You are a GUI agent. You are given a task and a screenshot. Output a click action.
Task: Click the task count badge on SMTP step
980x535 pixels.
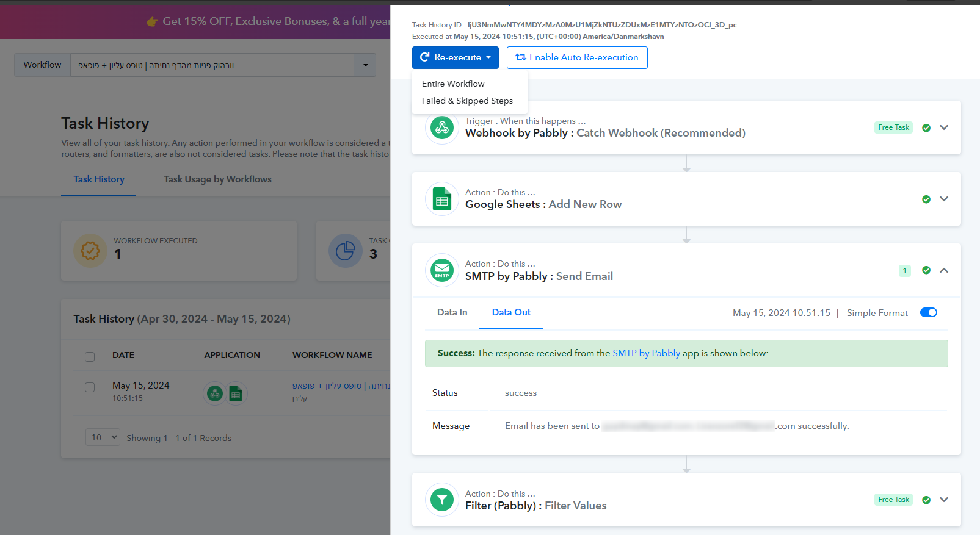[905, 271]
